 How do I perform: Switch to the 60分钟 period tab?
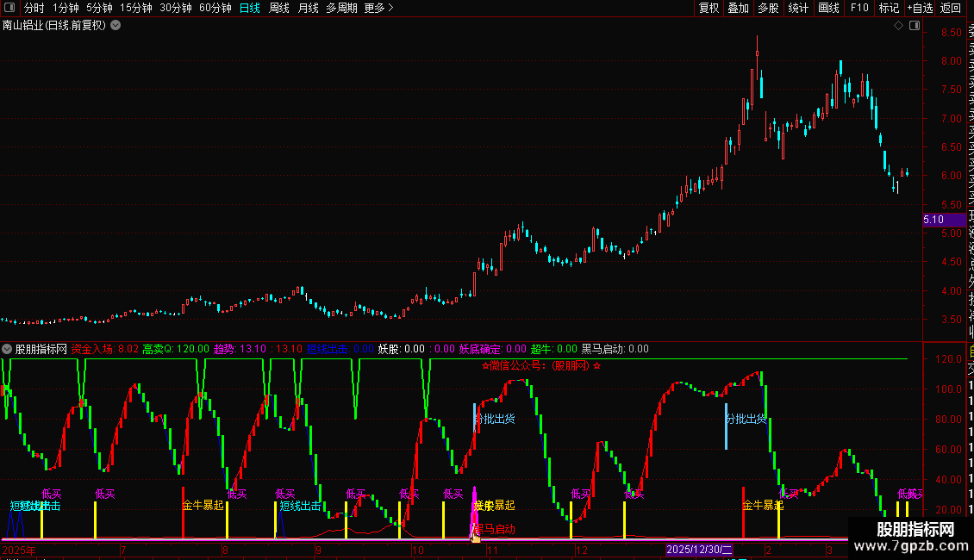(215, 8)
